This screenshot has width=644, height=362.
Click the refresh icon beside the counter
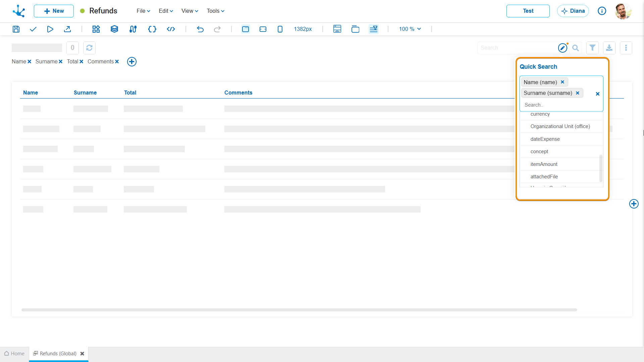coord(89,48)
